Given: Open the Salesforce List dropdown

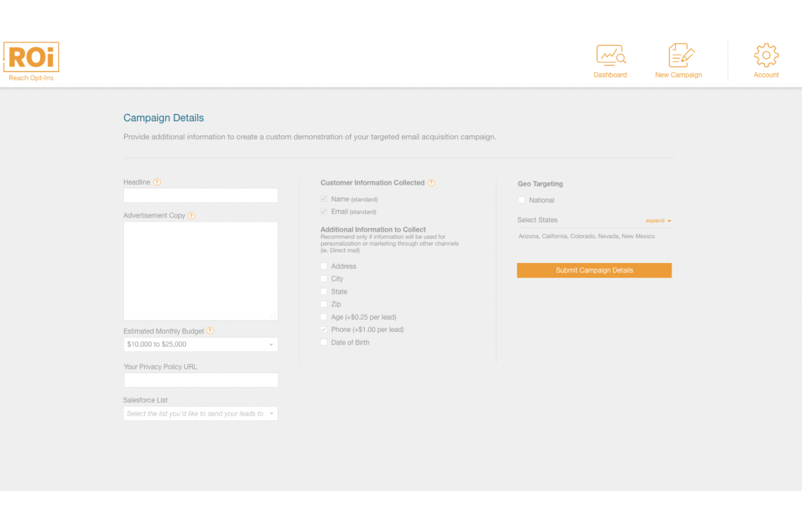Looking at the screenshot, I should 201,414.
